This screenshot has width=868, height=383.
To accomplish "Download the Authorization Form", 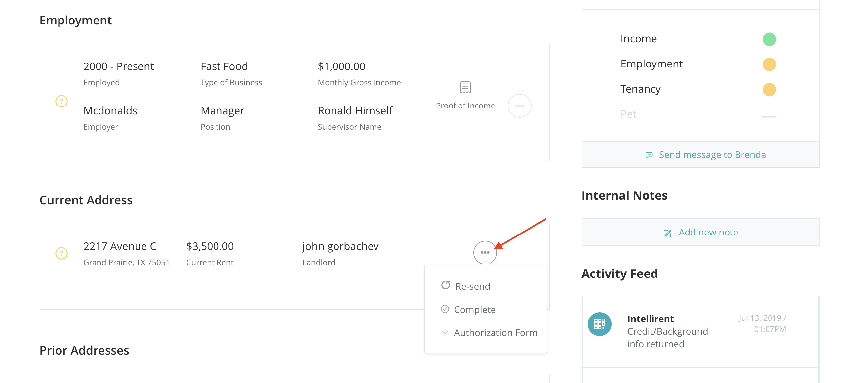I will click(495, 333).
